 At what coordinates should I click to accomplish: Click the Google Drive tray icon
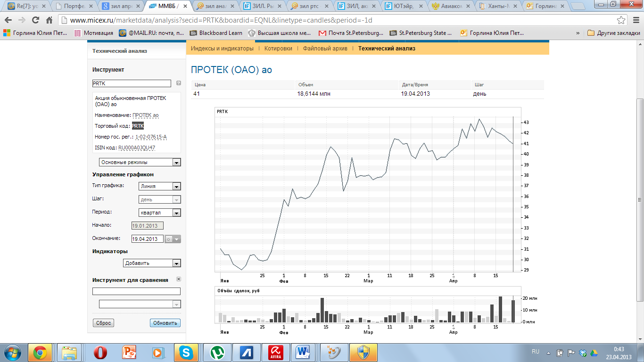point(594,353)
